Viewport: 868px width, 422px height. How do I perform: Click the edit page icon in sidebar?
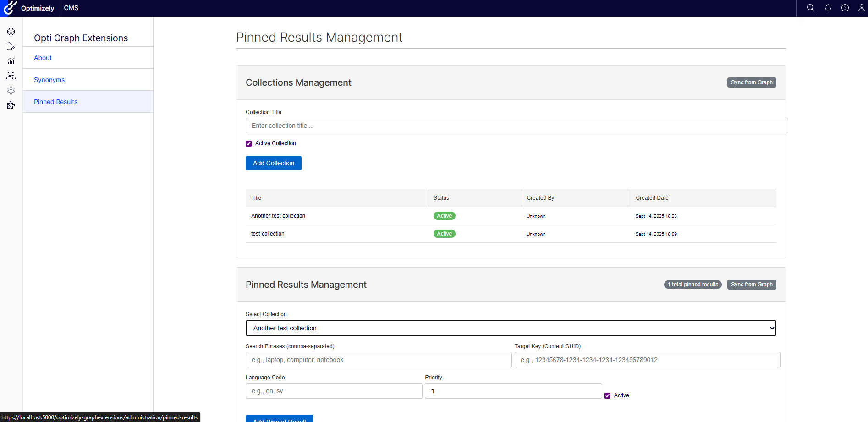click(11, 46)
